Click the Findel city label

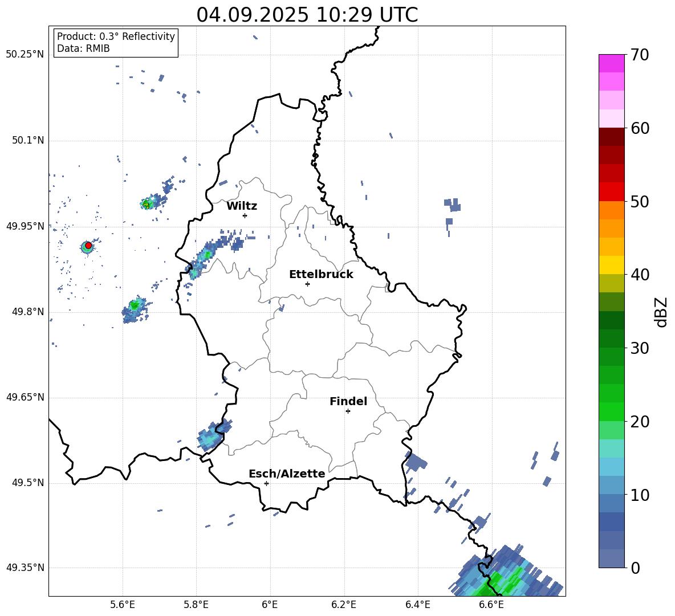tap(348, 401)
